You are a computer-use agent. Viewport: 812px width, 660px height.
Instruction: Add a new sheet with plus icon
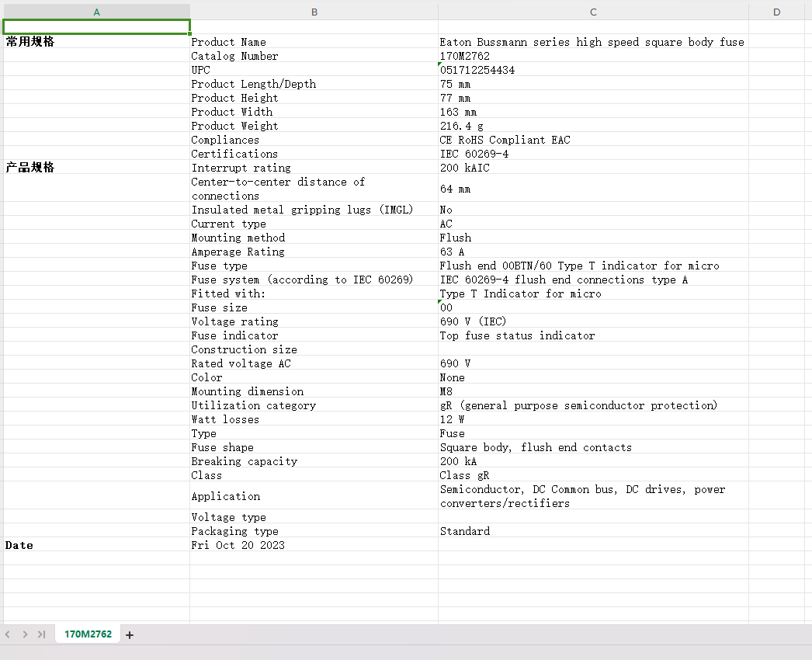click(x=130, y=634)
